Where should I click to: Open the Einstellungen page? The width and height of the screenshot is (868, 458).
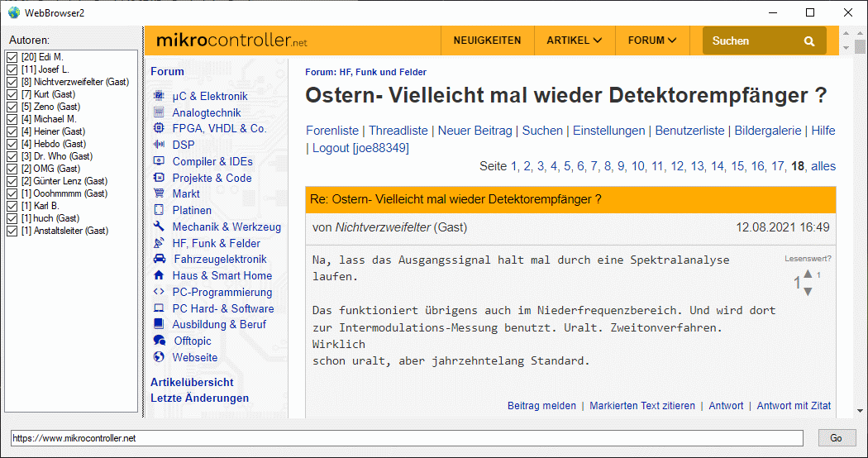tap(609, 131)
